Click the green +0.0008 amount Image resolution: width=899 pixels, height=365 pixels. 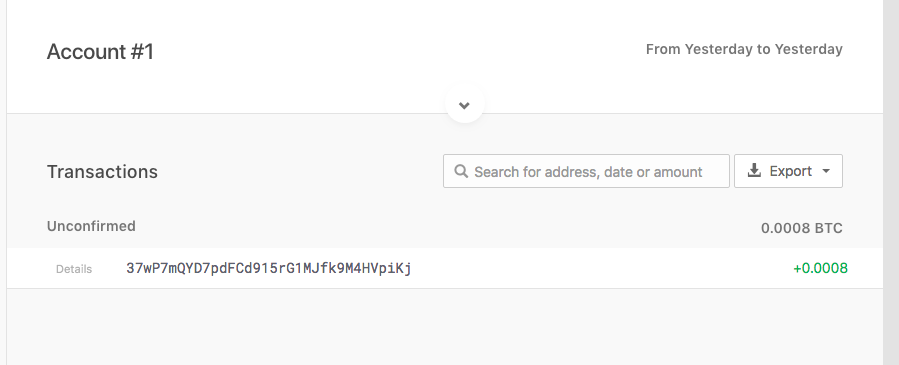pos(820,268)
